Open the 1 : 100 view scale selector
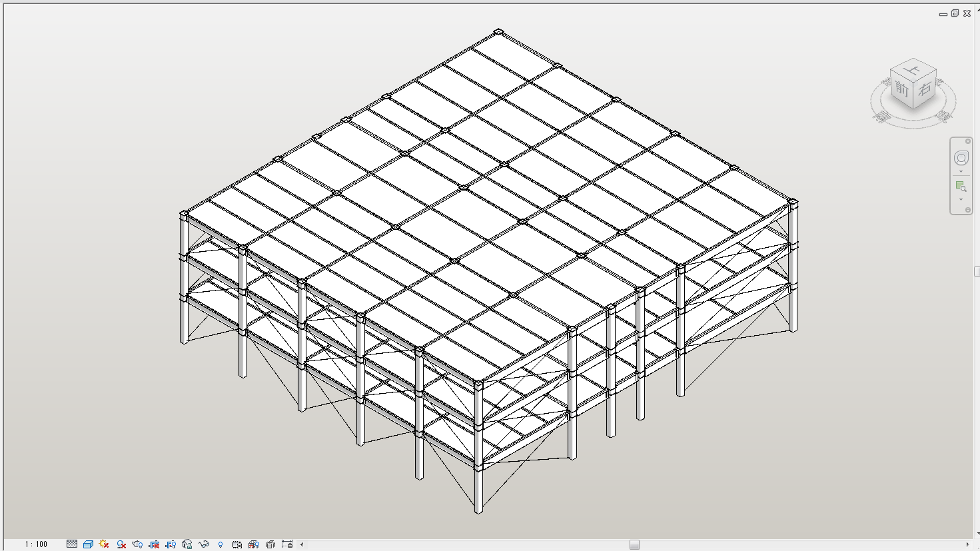Viewport: 980px width, 551px height. tap(37, 544)
